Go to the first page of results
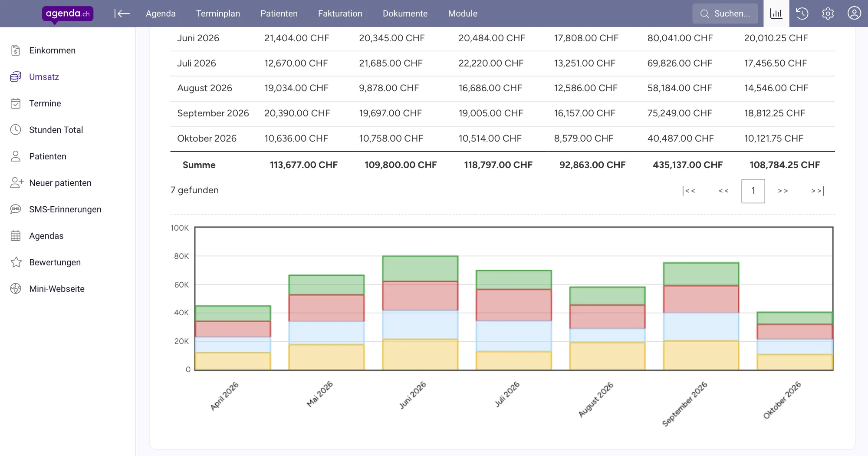Image resolution: width=868 pixels, height=456 pixels. click(x=689, y=191)
